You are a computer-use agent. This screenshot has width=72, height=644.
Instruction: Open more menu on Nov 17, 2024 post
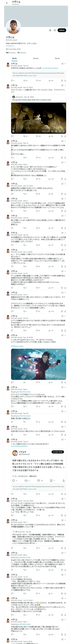click(x=65, y=85)
